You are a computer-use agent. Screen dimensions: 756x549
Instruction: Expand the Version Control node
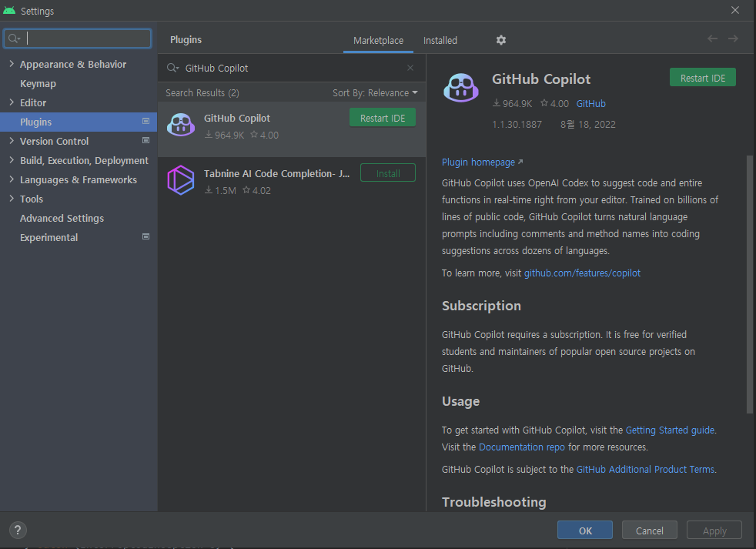[12, 141]
